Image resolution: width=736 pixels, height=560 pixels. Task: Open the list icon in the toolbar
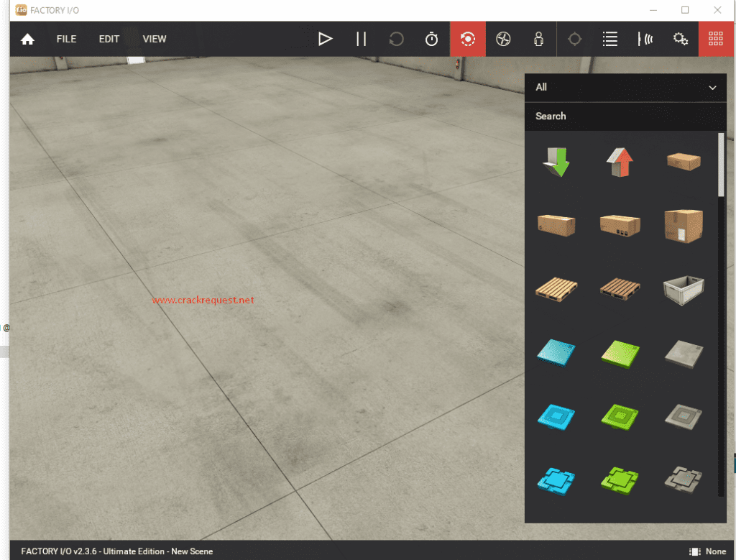(610, 39)
